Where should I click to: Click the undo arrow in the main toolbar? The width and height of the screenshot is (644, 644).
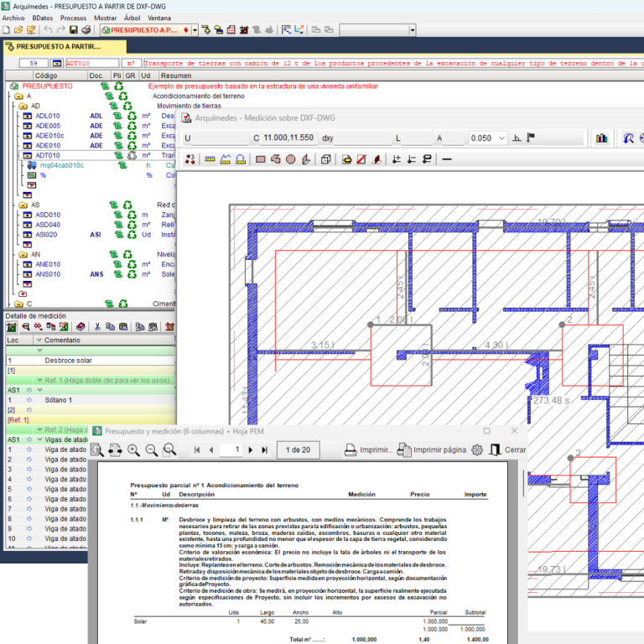click(x=49, y=29)
